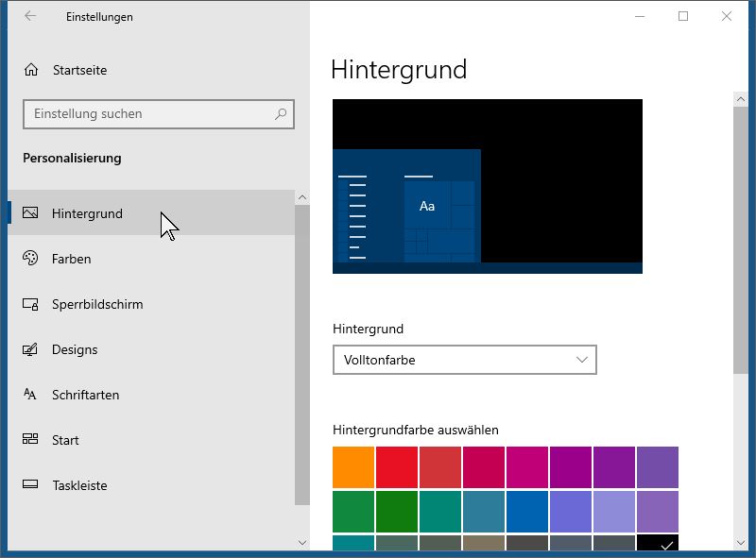Click the back arrow icon

(30, 16)
